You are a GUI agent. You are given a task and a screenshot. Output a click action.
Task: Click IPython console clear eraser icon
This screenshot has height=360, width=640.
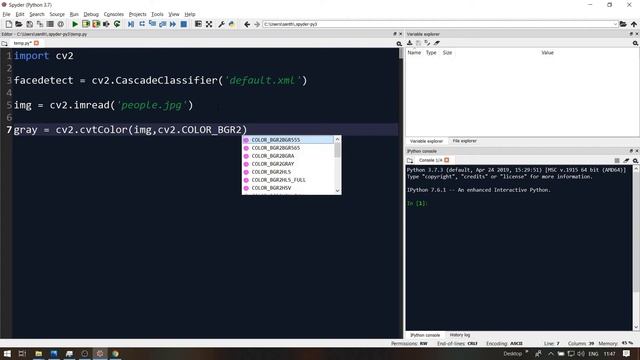pyautogui.click(x=626, y=160)
